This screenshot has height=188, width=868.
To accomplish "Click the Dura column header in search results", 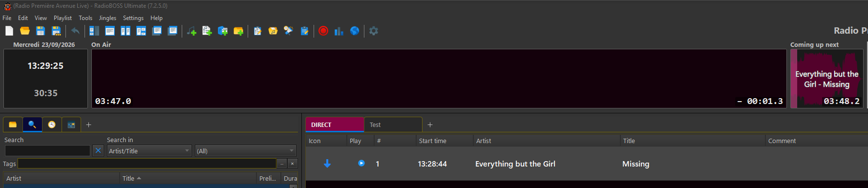I will 290,178.
